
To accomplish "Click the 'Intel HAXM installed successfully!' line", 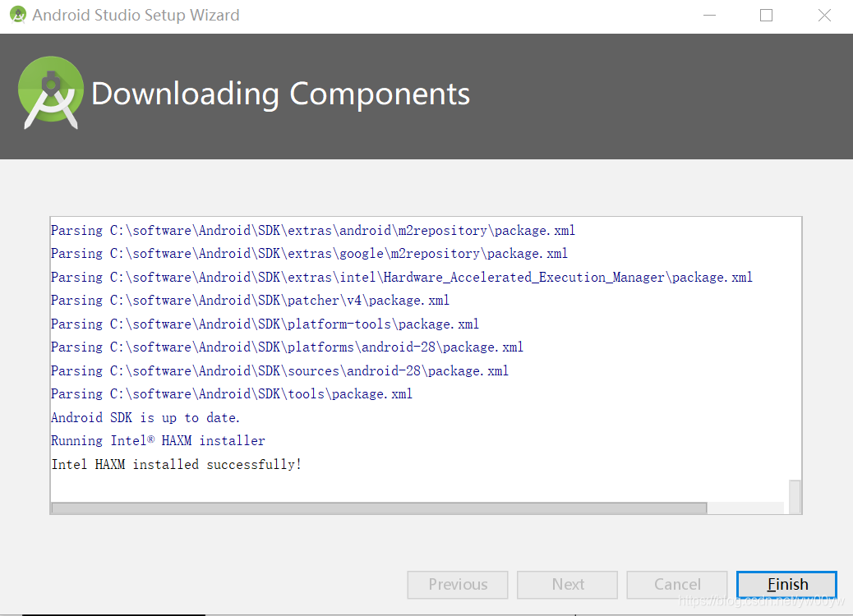I will [x=176, y=464].
